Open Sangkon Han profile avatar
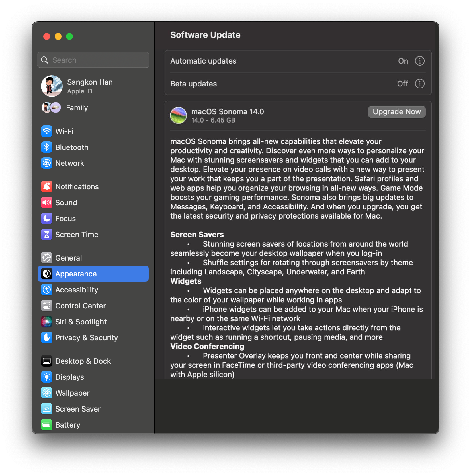Viewport: 471px width, 476px height. (x=52, y=86)
